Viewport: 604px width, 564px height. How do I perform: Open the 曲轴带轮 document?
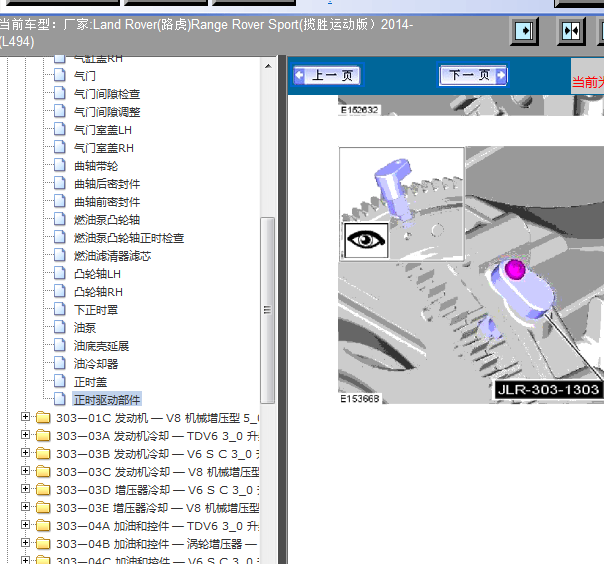[96, 166]
